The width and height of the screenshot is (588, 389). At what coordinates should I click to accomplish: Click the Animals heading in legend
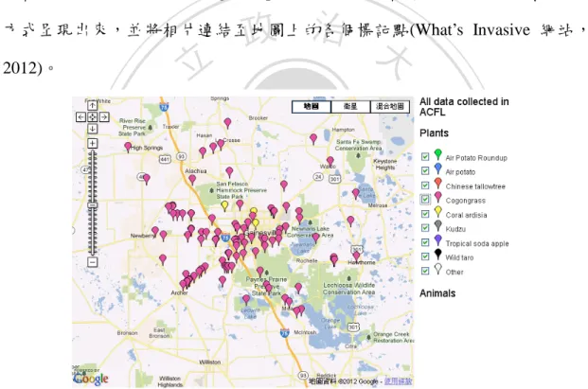tap(437, 293)
